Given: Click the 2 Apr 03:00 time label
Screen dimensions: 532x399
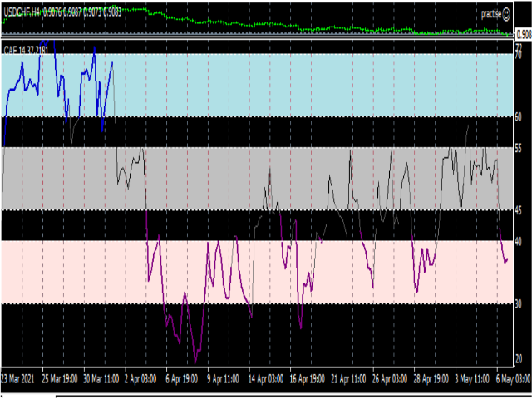Looking at the screenshot, I should click(x=140, y=379).
